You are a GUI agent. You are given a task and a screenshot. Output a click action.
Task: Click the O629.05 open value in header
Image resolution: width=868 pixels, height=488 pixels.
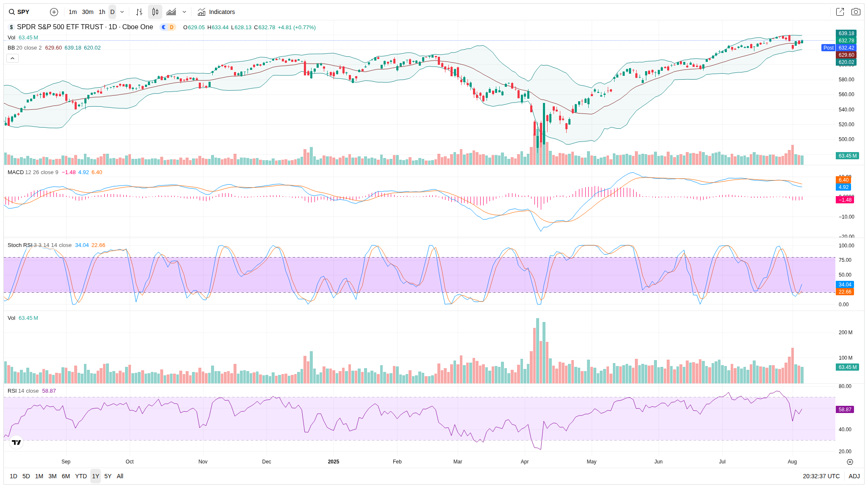click(x=194, y=28)
